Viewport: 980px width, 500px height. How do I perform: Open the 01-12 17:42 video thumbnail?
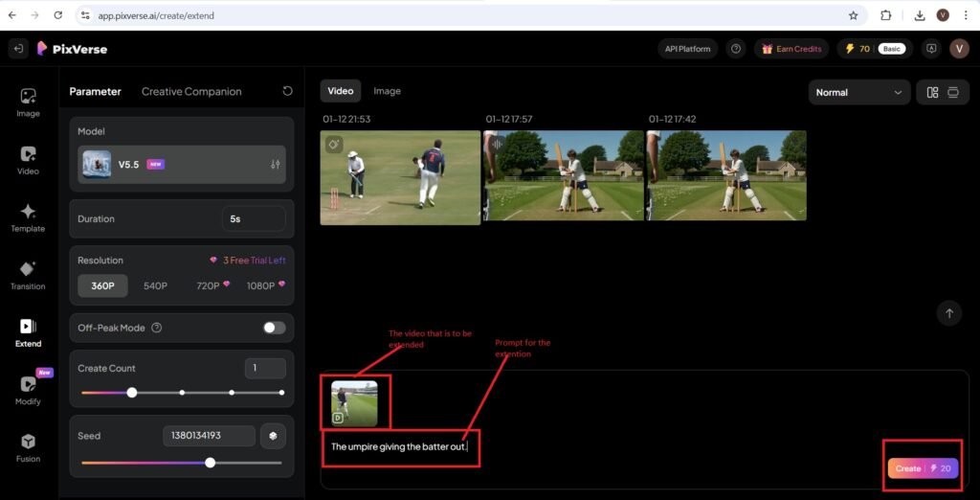[x=726, y=176]
